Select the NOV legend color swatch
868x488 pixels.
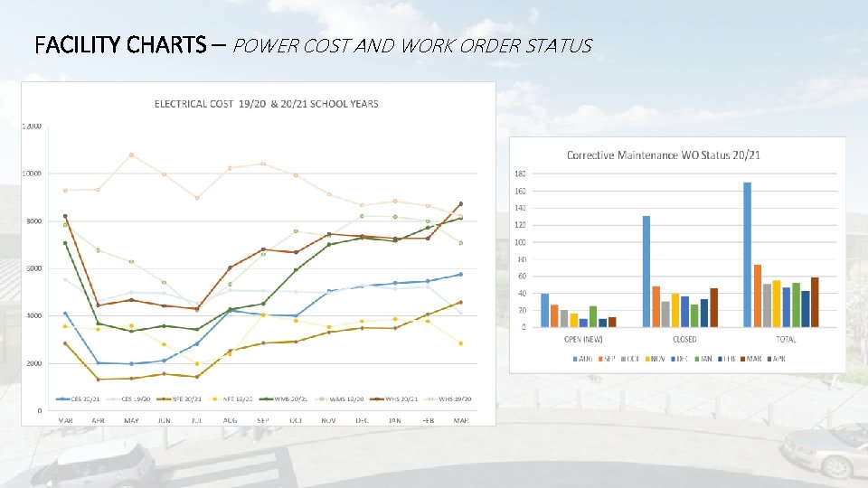[x=647, y=359]
